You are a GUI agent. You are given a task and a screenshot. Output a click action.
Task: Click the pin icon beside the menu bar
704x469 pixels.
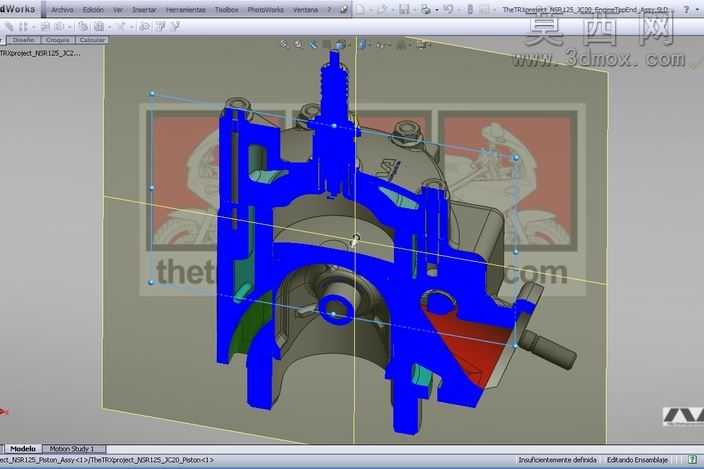tap(344, 9)
